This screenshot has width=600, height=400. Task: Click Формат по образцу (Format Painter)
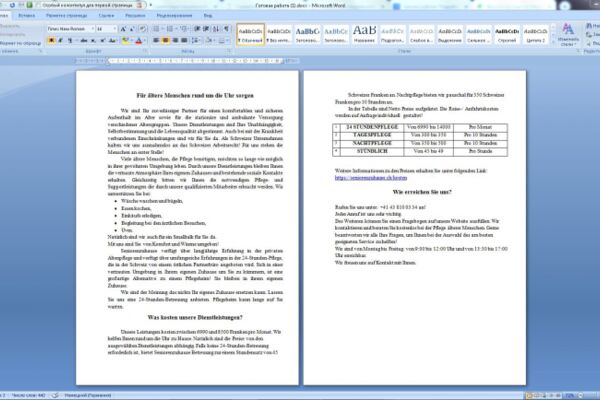[20, 43]
